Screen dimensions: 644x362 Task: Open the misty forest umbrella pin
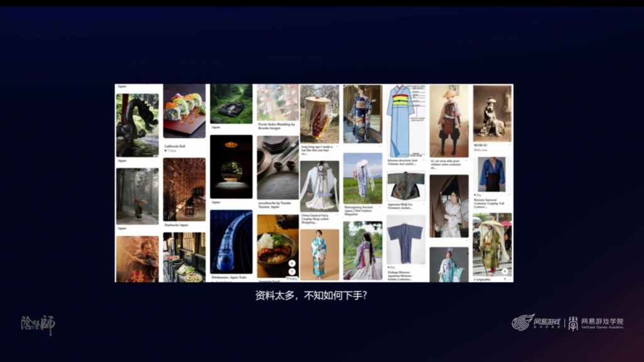[137, 196]
